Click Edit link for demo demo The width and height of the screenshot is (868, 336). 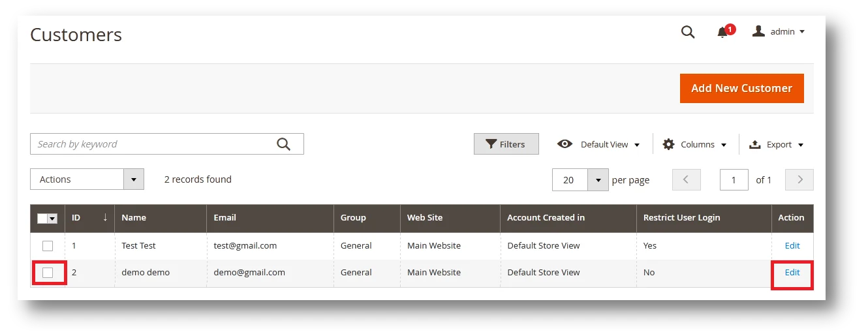pos(792,273)
